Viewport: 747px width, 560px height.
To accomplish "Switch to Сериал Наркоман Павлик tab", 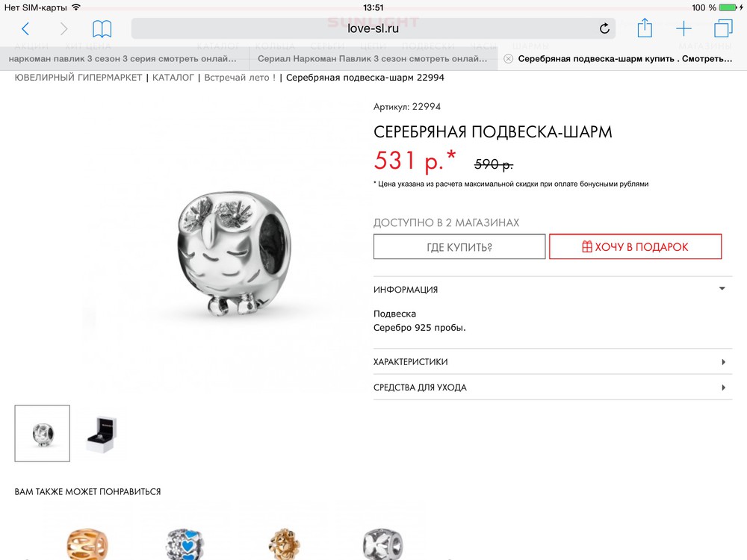I will (373, 59).
